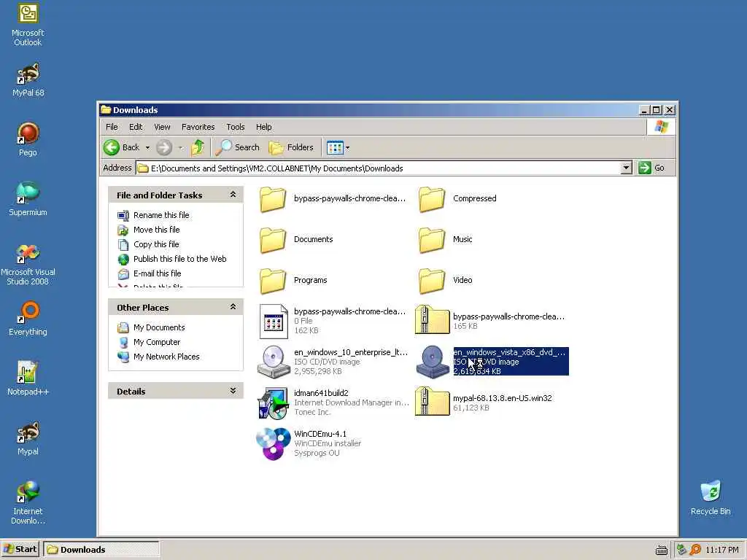
Task: Click the Start button
Action: point(20,550)
